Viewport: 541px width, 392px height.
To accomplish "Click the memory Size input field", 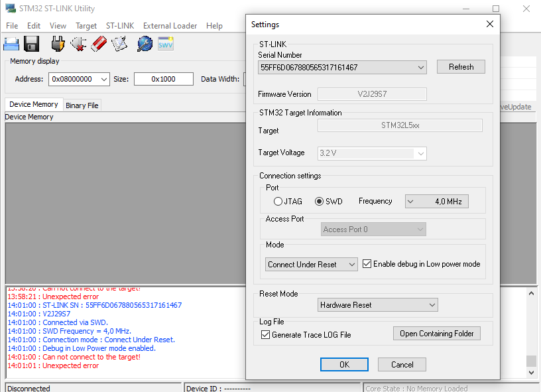I will pos(164,79).
